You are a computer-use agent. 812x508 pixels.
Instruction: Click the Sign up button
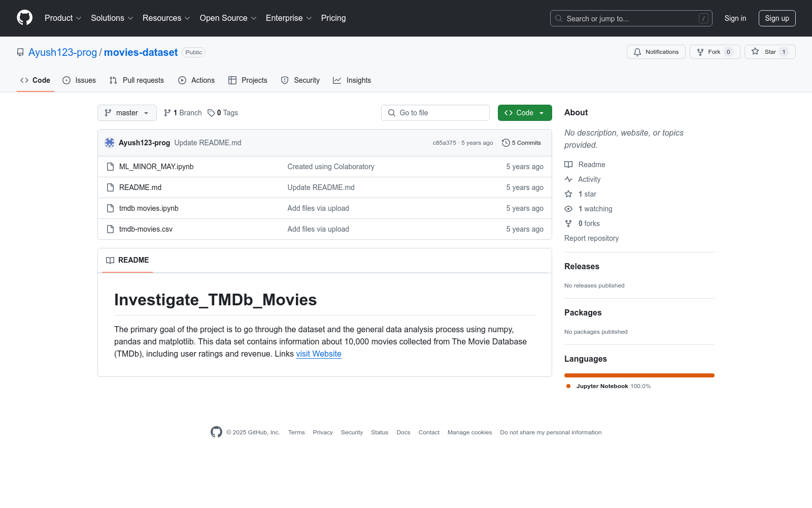pos(777,18)
